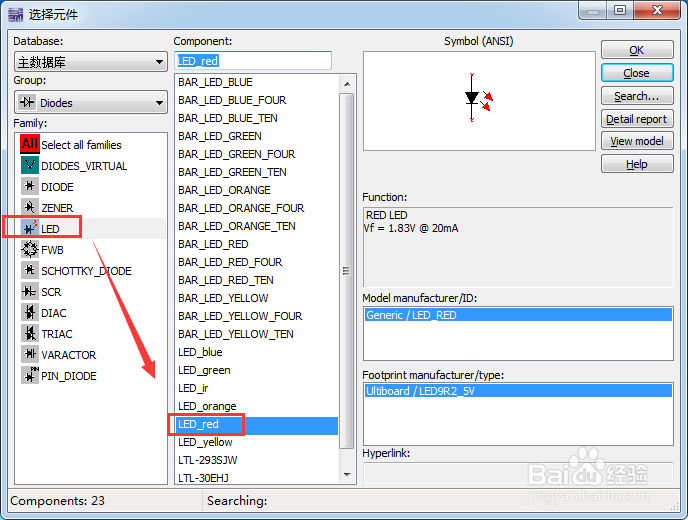Open the Database dropdown

click(91, 62)
